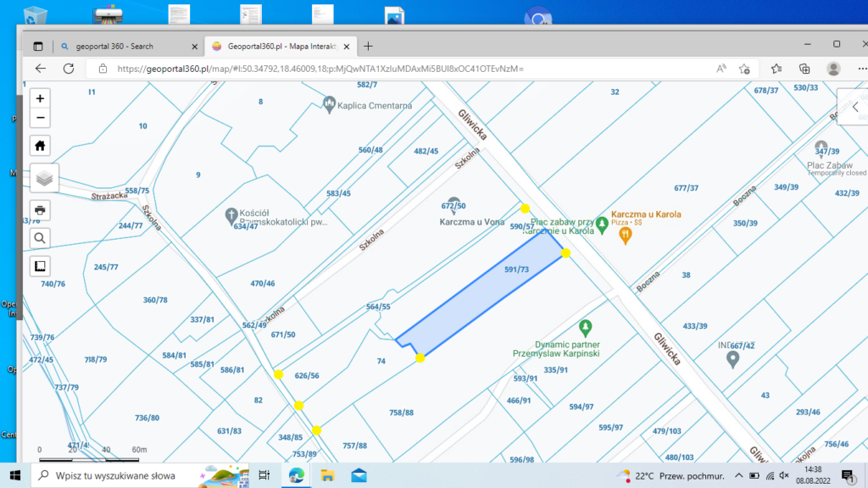Viewport: 868px width, 488px height.
Task: Click the Plac Zabaw marker near 347/39
Action: [x=821, y=148]
